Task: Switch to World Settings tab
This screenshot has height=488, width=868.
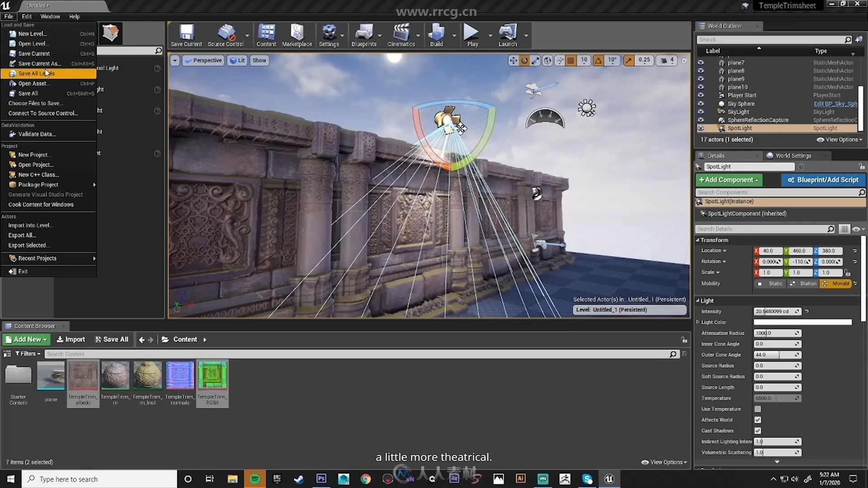Action: [x=793, y=156]
